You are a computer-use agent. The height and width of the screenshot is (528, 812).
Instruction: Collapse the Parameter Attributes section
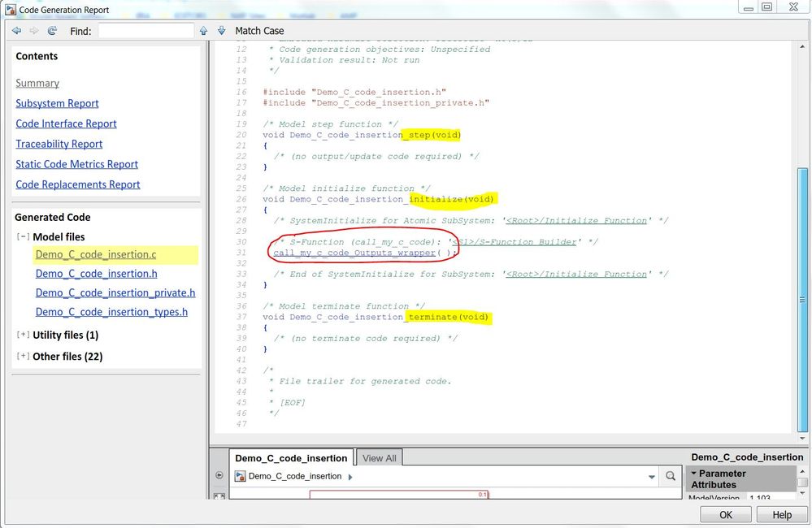coord(693,473)
